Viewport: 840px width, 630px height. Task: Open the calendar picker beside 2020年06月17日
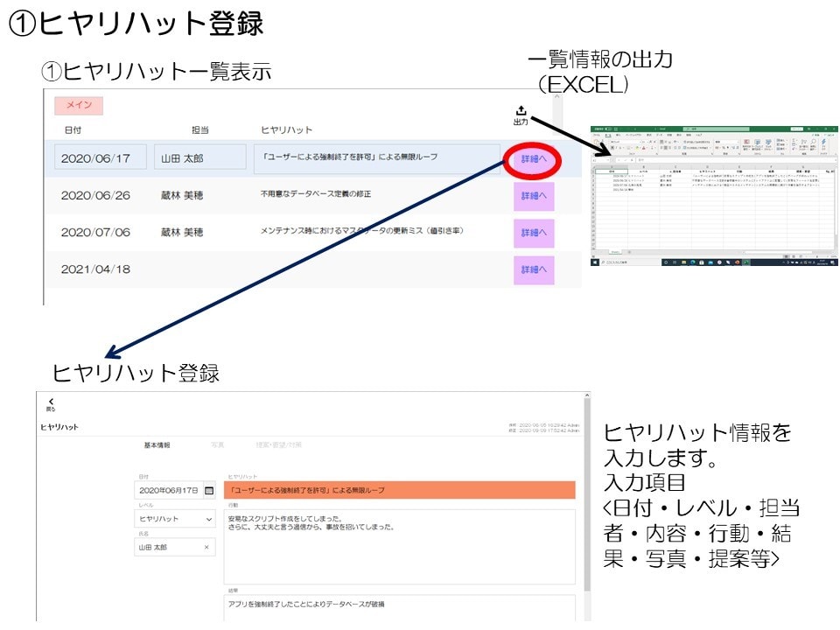(x=209, y=490)
